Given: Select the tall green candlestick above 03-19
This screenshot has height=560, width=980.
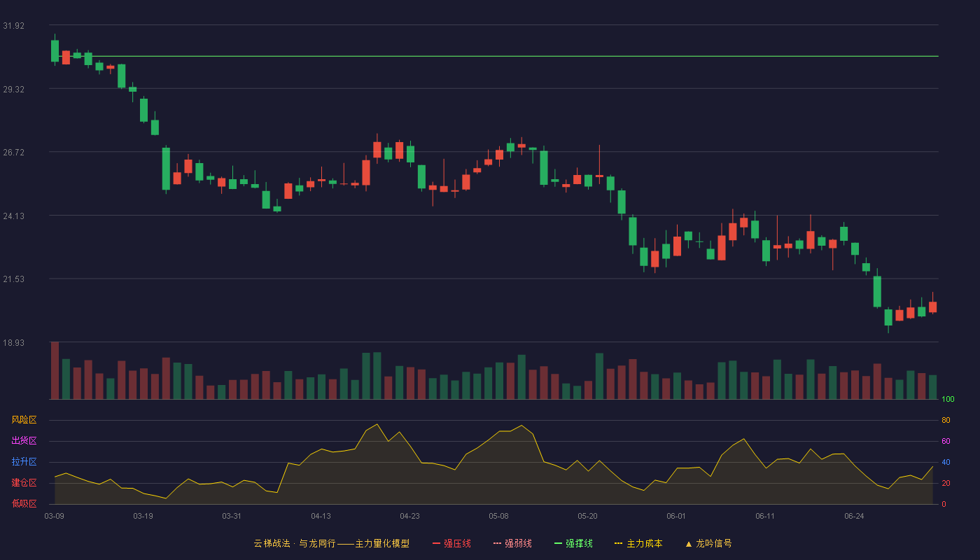Looking at the screenshot, I should (143, 110).
